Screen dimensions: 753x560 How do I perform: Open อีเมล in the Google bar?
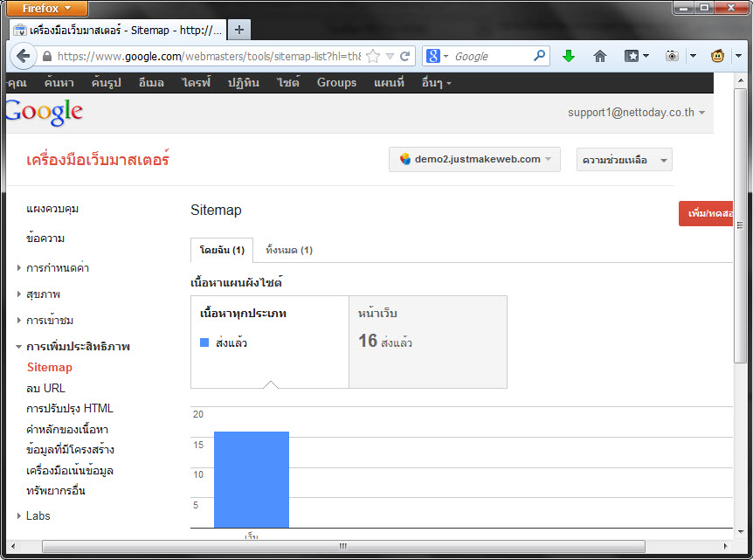click(151, 83)
